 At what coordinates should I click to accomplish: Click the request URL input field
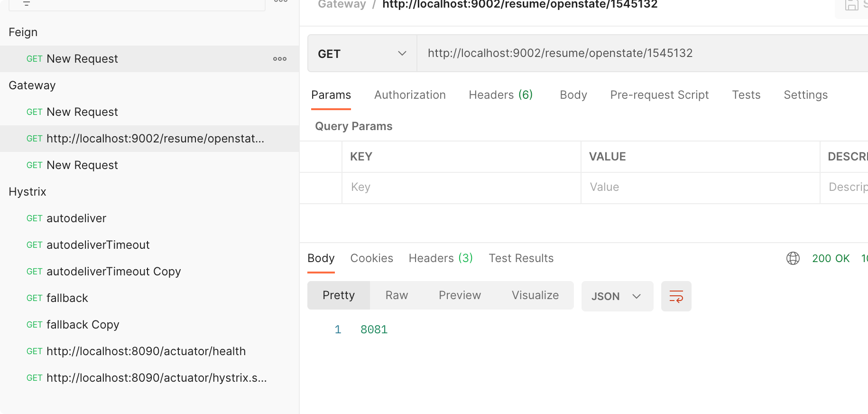click(643, 53)
